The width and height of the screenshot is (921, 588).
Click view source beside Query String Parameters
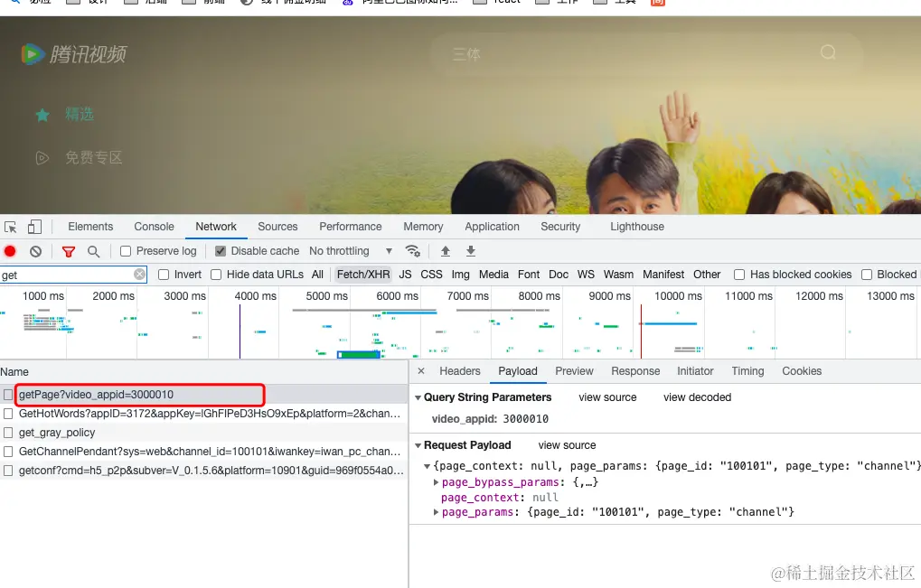point(607,397)
